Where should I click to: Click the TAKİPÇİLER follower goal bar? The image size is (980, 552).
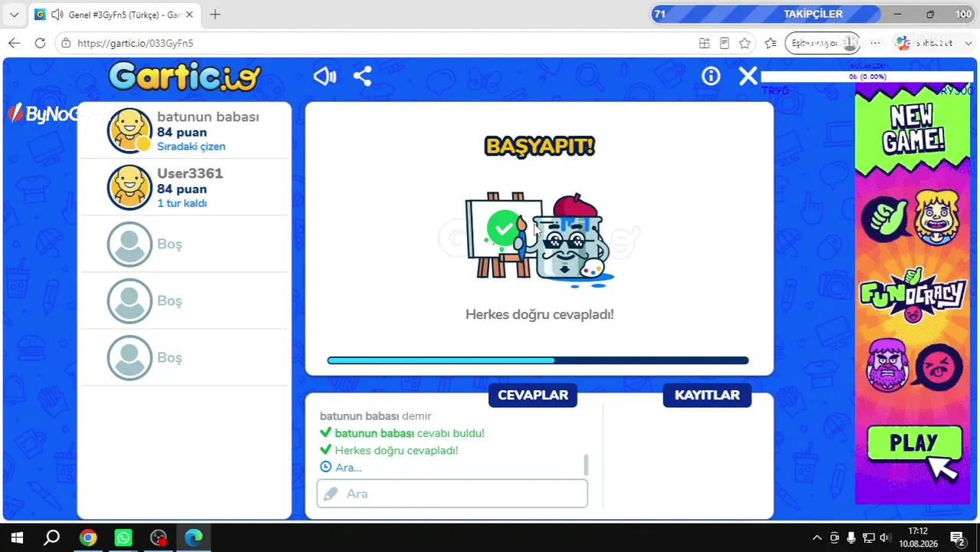tap(767, 14)
